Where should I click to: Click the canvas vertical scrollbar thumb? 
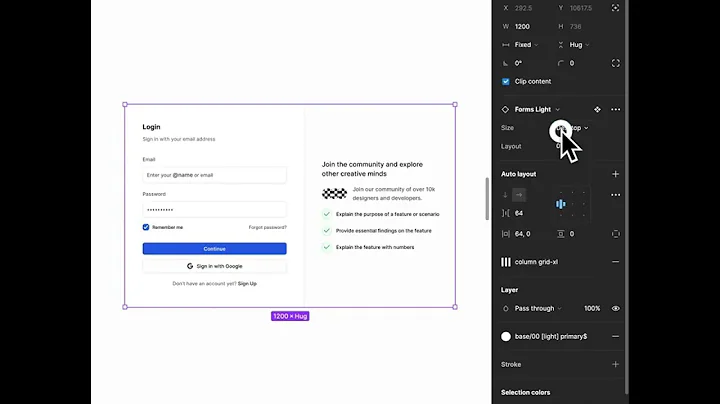[487, 198]
